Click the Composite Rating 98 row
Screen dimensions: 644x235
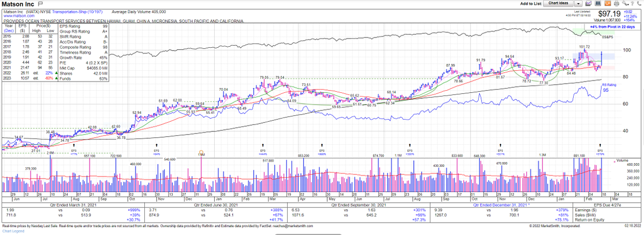point(83,47)
